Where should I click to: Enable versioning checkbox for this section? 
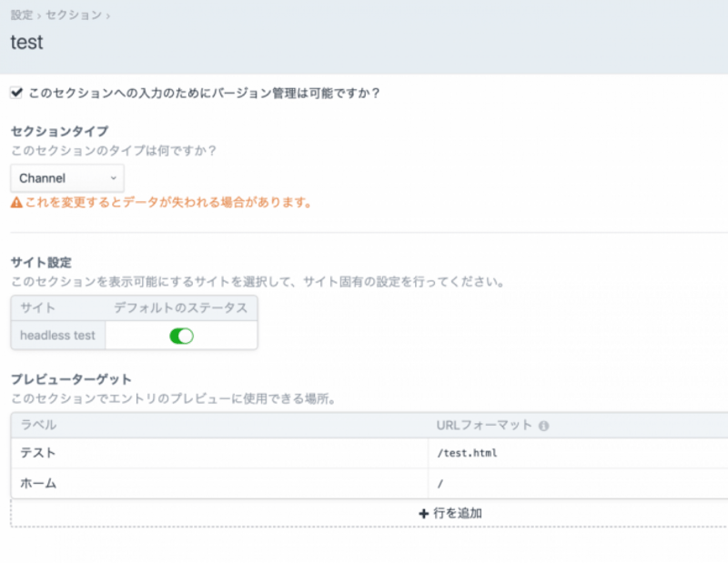click(x=16, y=93)
